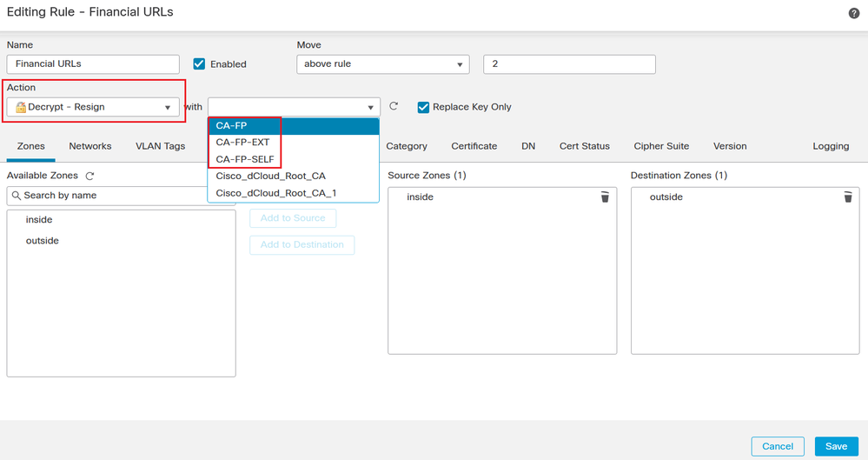The image size is (868, 460).
Task: Switch to the DN tab
Action: (528, 146)
